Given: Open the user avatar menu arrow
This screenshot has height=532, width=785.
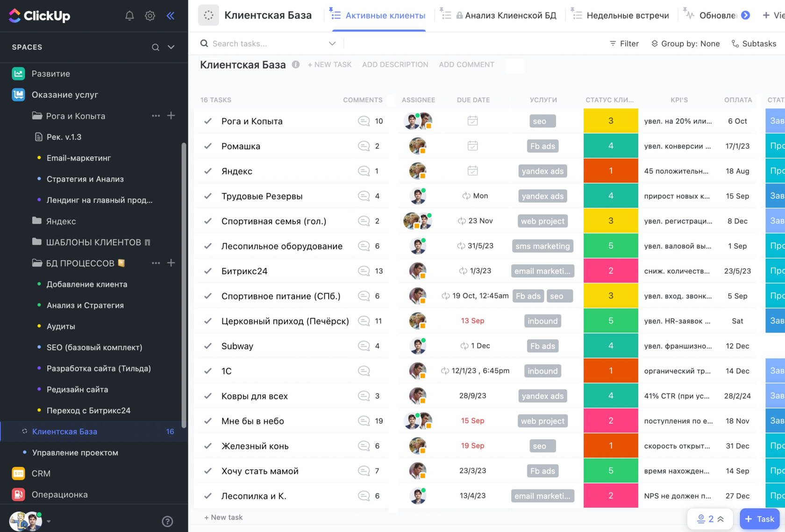Looking at the screenshot, I should [x=49, y=521].
